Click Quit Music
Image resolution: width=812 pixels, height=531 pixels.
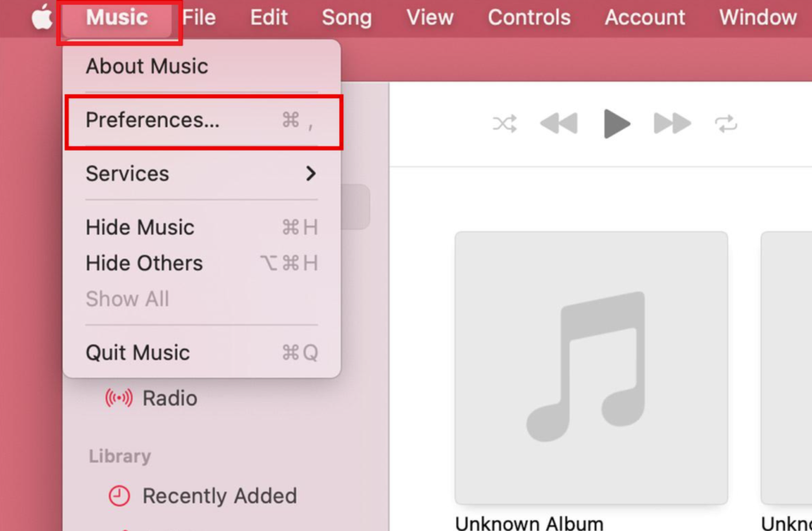click(137, 353)
